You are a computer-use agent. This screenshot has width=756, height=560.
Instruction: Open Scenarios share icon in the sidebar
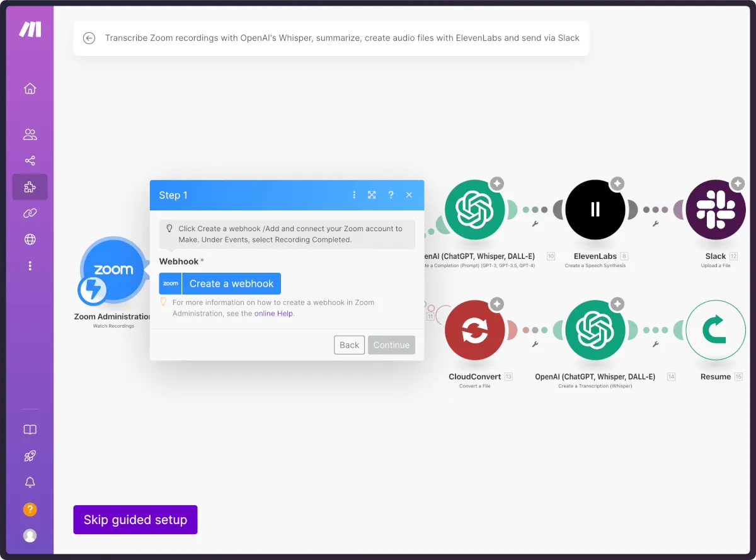pos(30,161)
